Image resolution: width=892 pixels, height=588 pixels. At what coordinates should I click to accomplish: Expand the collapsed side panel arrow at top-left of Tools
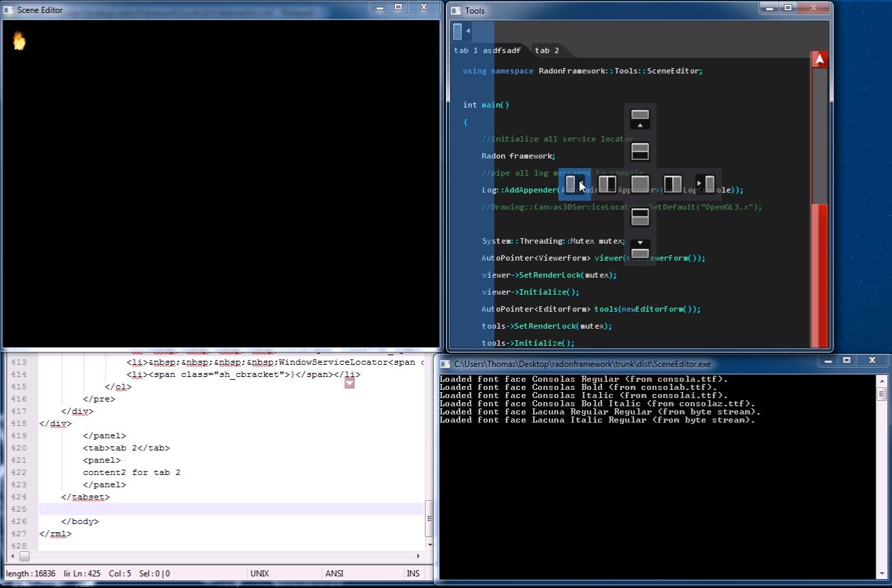click(468, 31)
